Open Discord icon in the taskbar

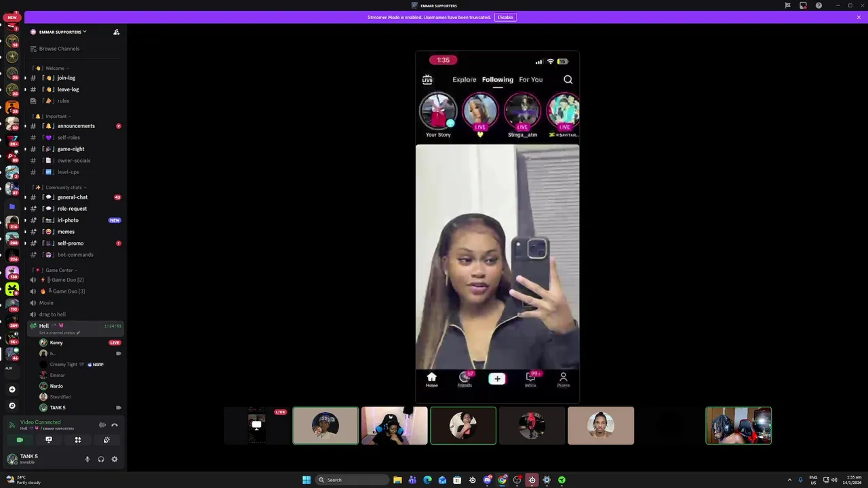[x=487, y=480]
